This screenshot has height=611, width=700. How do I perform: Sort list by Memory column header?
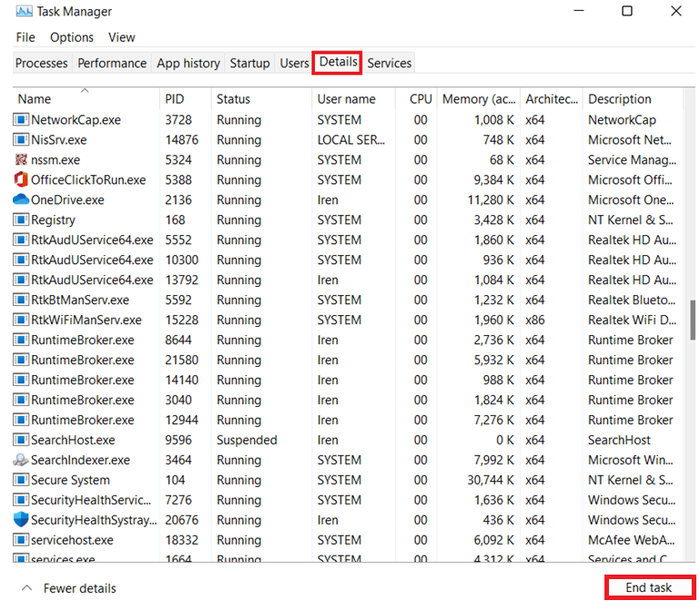point(478,99)
